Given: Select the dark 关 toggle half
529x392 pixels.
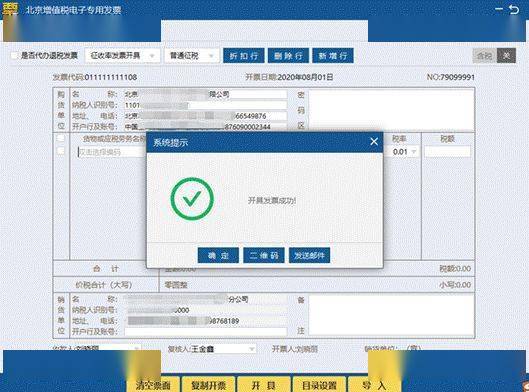Looking at the screenshot, I should [506, 56].
